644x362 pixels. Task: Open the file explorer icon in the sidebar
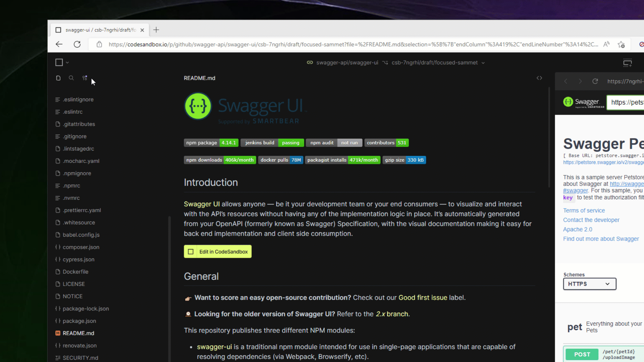click(58, 78)
